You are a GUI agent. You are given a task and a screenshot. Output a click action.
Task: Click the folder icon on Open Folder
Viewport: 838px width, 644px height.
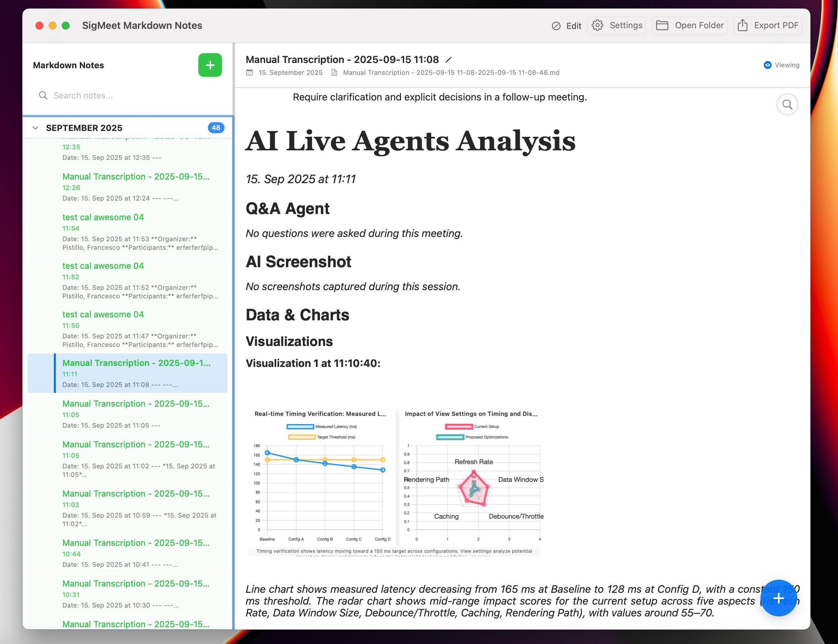pos(662,25)
